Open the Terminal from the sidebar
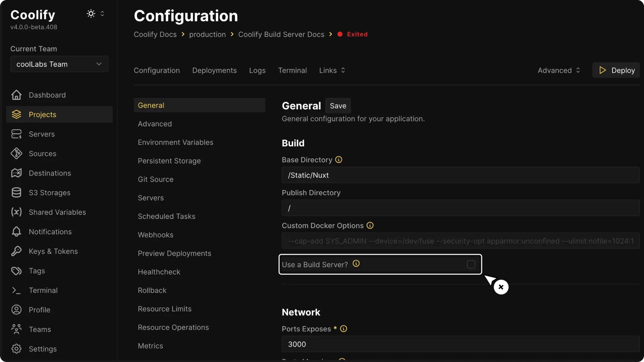Image resolution: width=644 pixels, height=362 pixels. tap(43, 290)
